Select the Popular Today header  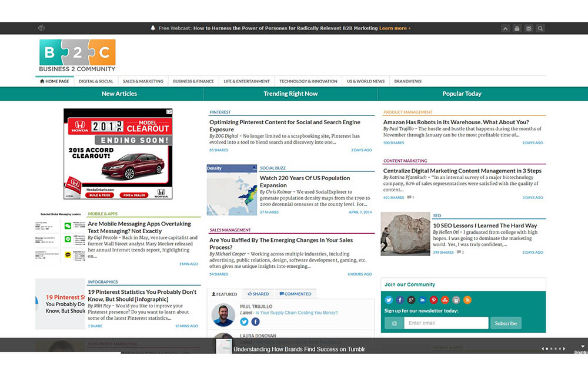(x=462, y=94)
